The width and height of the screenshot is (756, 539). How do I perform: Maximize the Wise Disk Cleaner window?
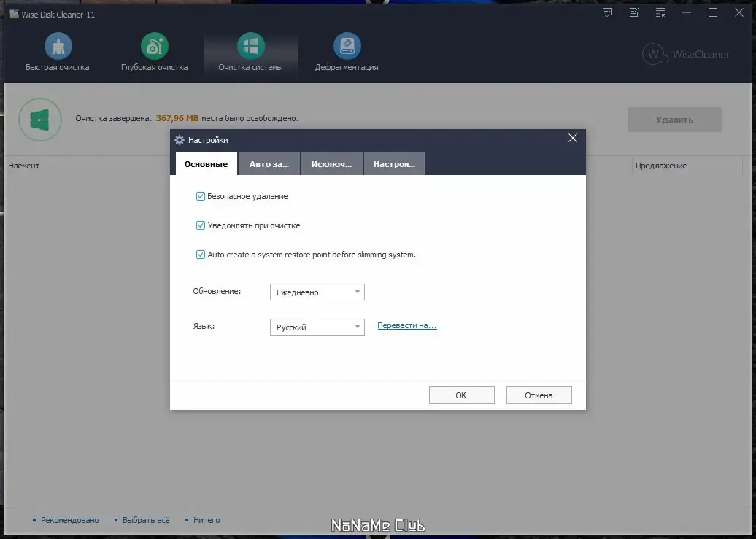(713, 13)
